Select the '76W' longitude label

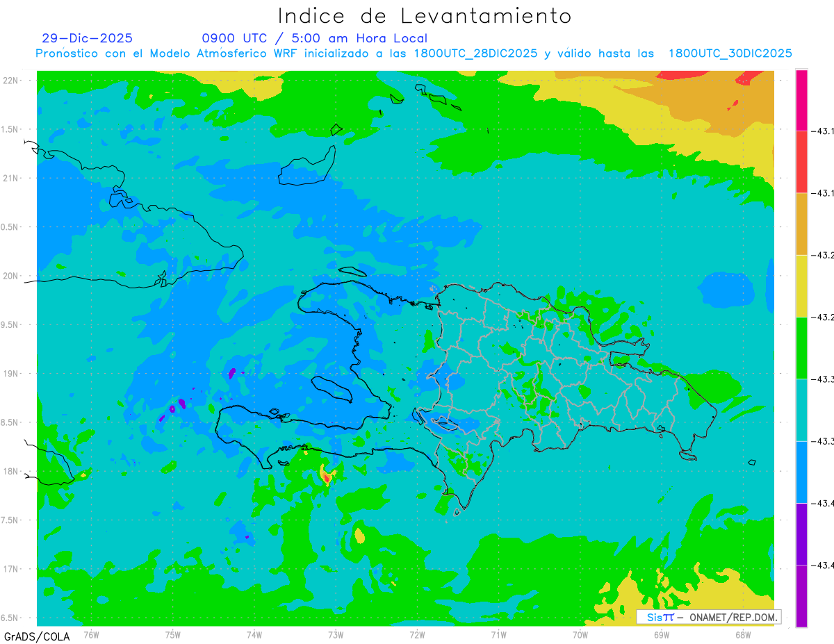pos(91,634)
